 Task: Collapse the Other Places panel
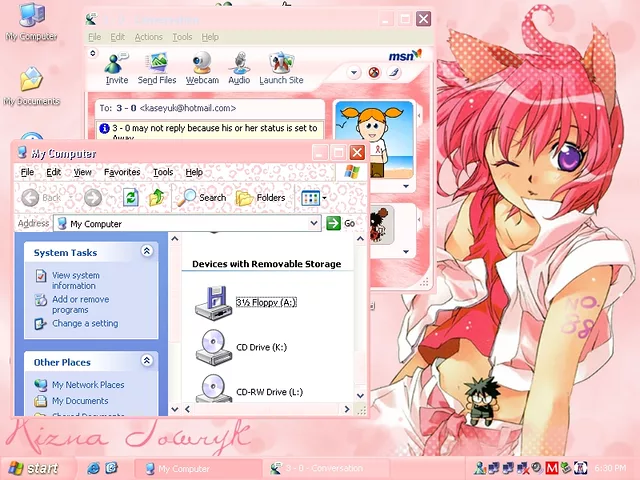point(147,362)
